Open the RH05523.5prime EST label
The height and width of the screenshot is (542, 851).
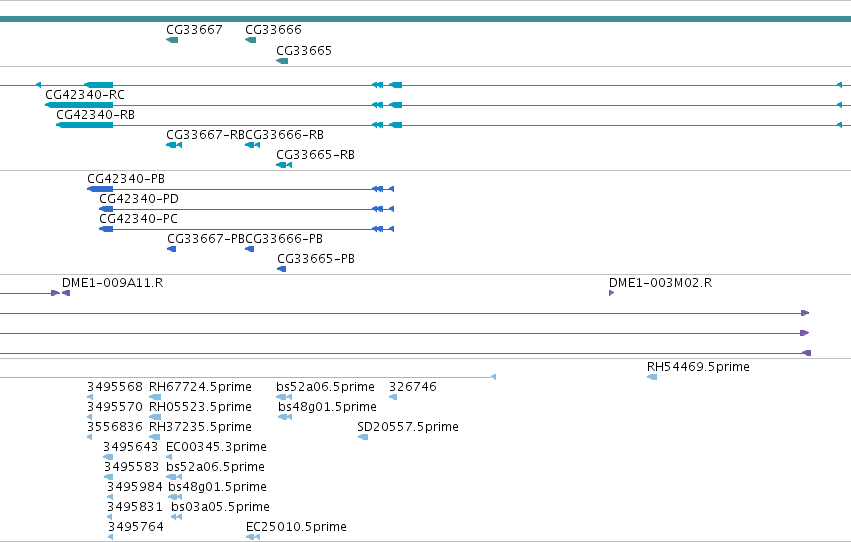click(200, 407)
